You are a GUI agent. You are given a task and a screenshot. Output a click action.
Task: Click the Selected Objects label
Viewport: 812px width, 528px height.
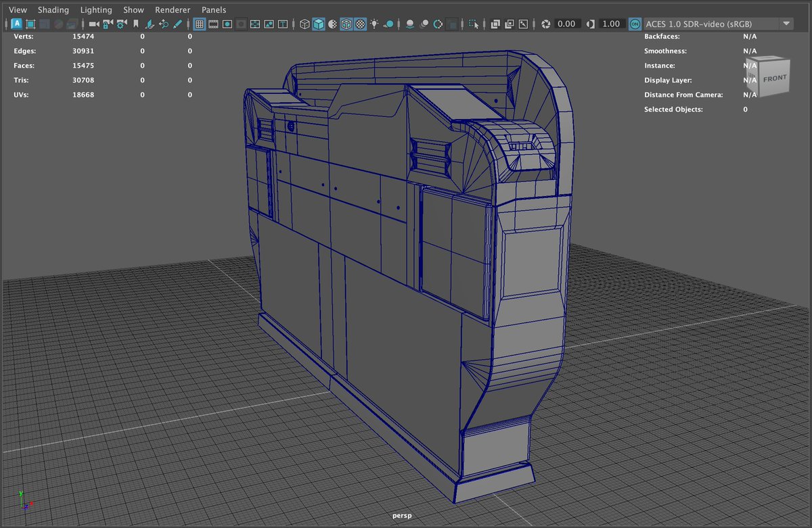tap(673, 110)
